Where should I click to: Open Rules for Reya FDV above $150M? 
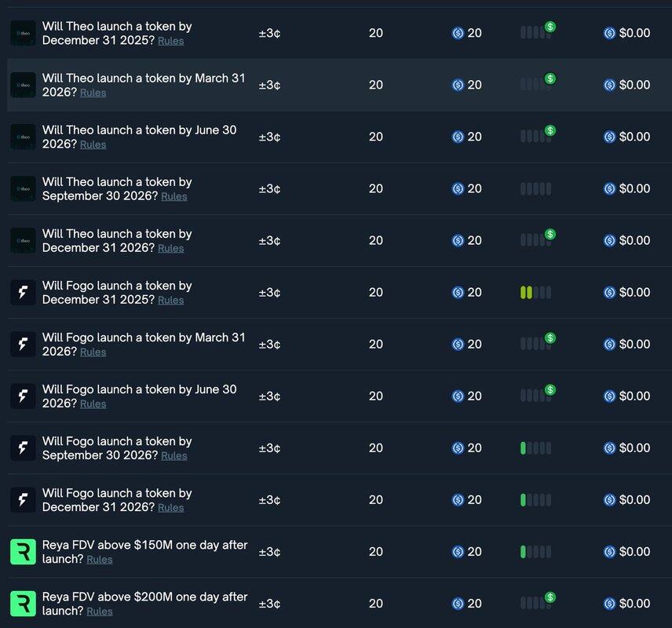(x=100, y=560)
